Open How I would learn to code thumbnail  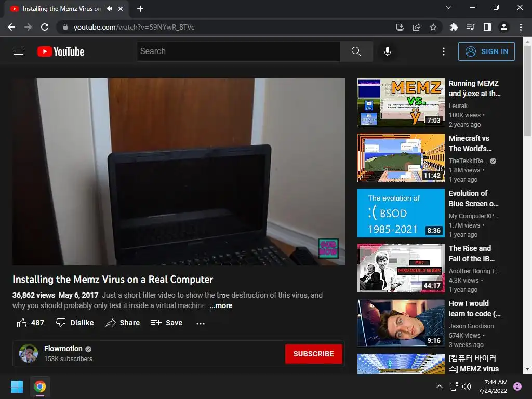401,323
